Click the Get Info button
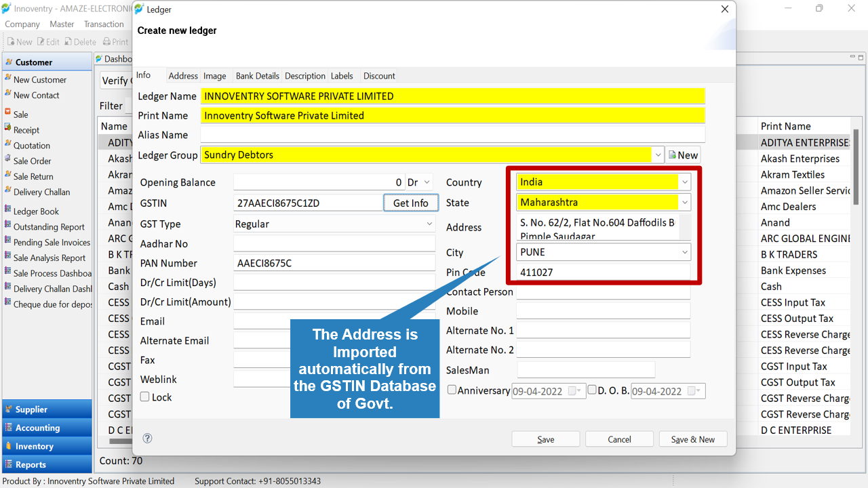The width and height of the screenshot is (868, 488). click(x=411, y=203)
